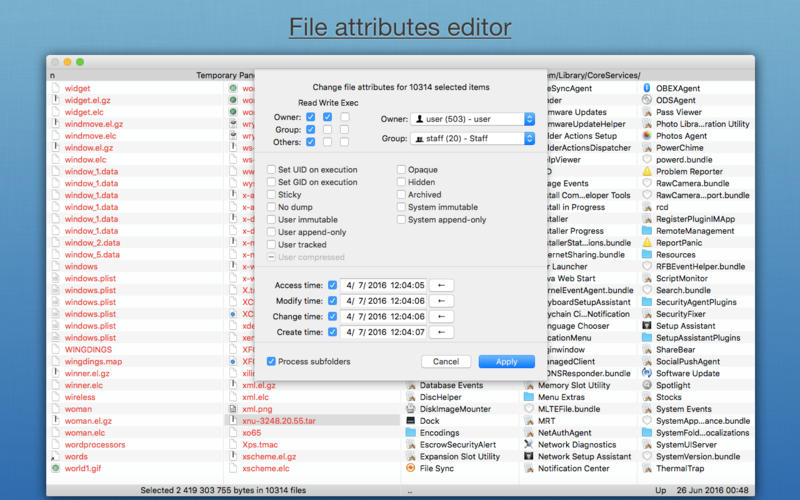Click the SystemFold...ocalizations folder icon
The height and width of the screenshot is (500, 800).
tap(647, 432)
